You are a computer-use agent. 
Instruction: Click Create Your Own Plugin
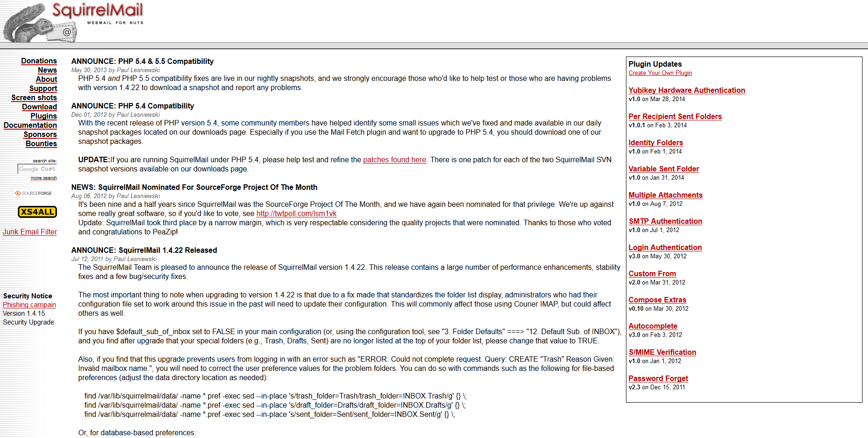[660, 73]
